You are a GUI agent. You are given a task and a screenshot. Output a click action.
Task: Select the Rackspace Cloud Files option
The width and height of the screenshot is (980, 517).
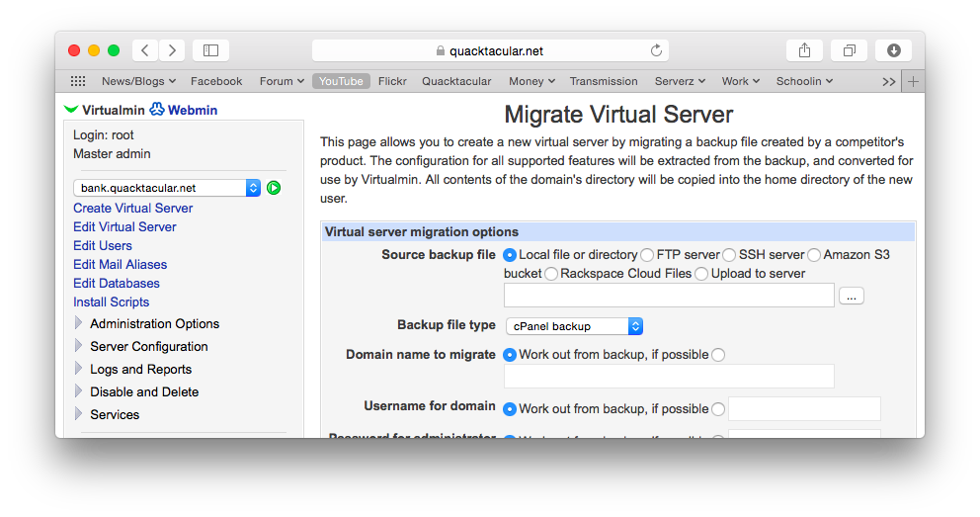(x=550, y=274)
